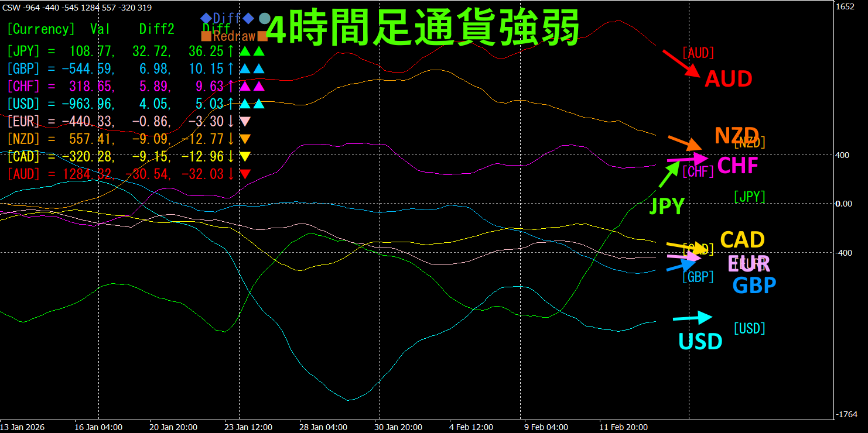Select [CAD] in the currency table
Viewport: 868px width, 433px height.
[24, 157]
